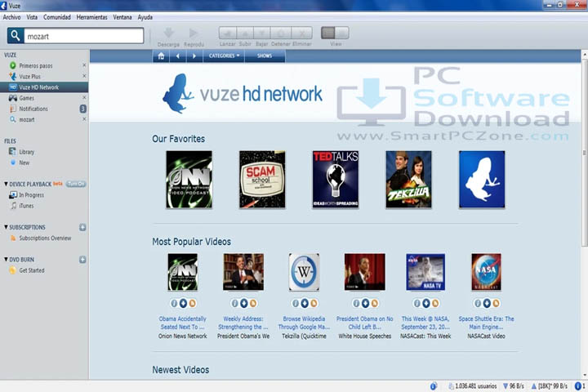Collapse the DEVICE PLAYBACK section

pyautogui.click(x=6, y=185)
